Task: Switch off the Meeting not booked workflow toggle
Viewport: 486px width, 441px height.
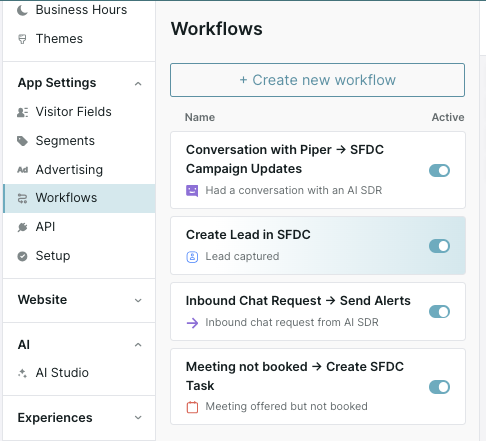Action: pos(439,387)
